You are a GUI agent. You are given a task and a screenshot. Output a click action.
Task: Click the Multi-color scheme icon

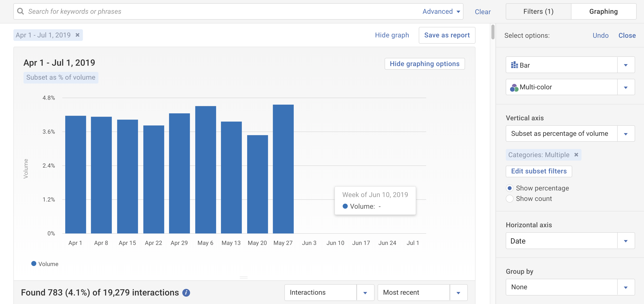pos(514,87)
